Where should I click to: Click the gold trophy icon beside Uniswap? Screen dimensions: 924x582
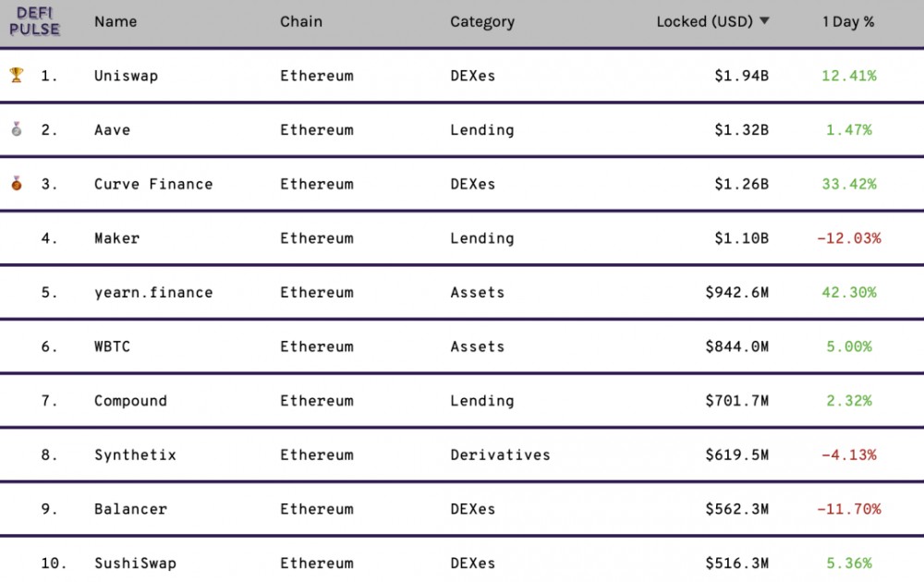pos(17,75)
